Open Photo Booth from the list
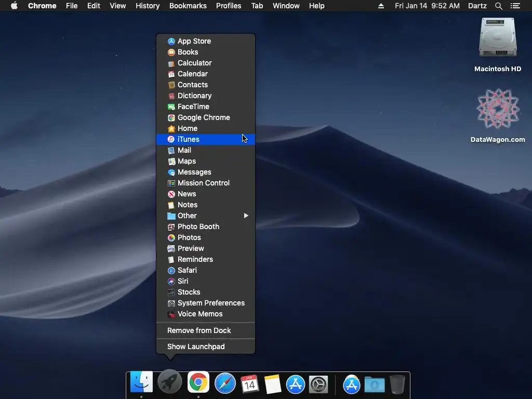 [x=206, y=227]
